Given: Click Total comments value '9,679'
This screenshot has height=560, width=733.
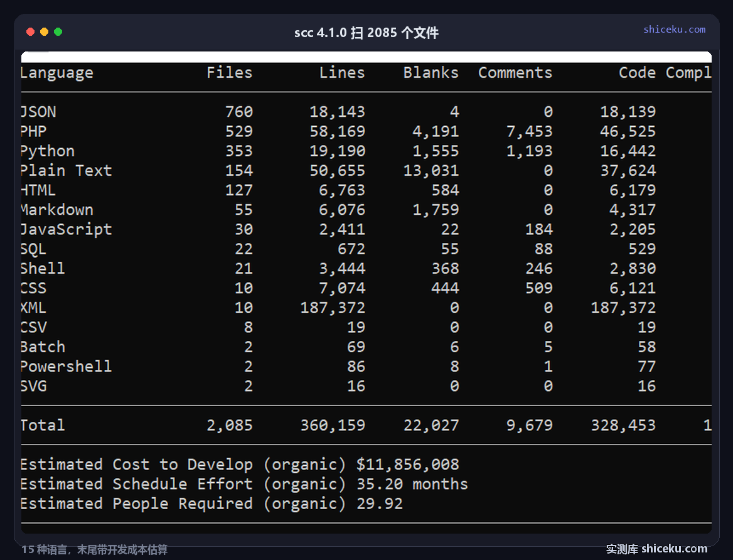Looking at the screenshot, I should [530, 426].
